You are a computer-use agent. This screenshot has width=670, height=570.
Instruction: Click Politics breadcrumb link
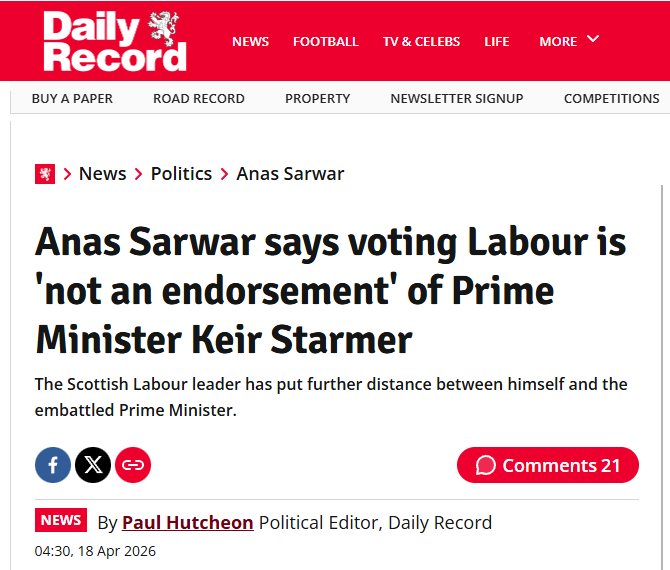click(x=181, y=174)
